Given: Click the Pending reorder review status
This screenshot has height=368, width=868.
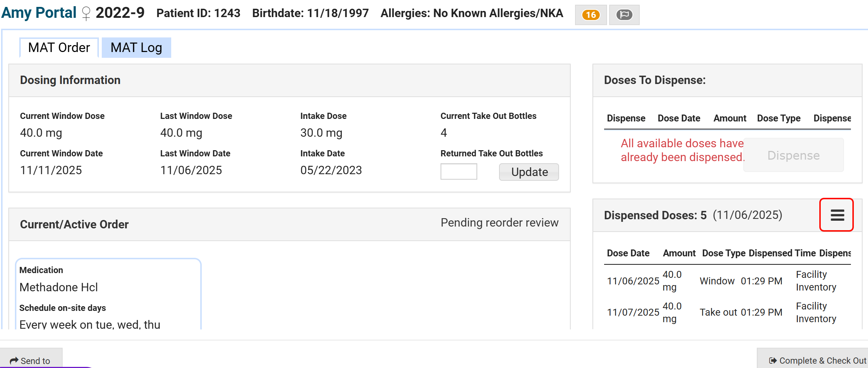Looking at the screenshot, I should point(499,223).
